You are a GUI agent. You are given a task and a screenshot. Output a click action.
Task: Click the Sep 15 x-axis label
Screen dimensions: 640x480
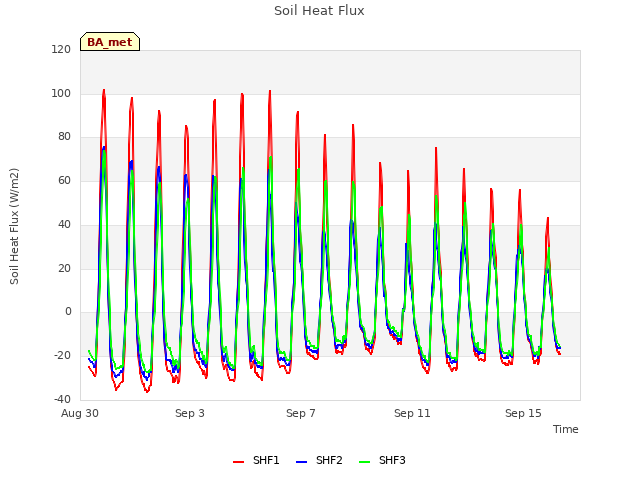pos(523,413)
